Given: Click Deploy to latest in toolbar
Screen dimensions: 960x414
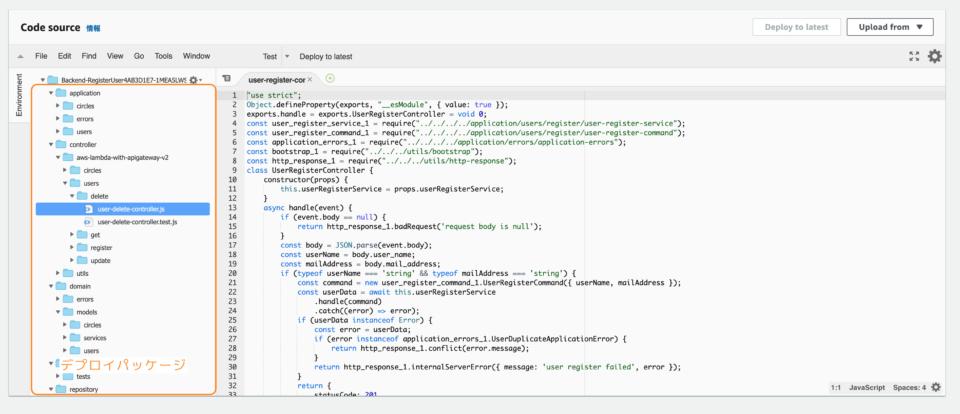Looking at the screenshot, I should 326,56.
